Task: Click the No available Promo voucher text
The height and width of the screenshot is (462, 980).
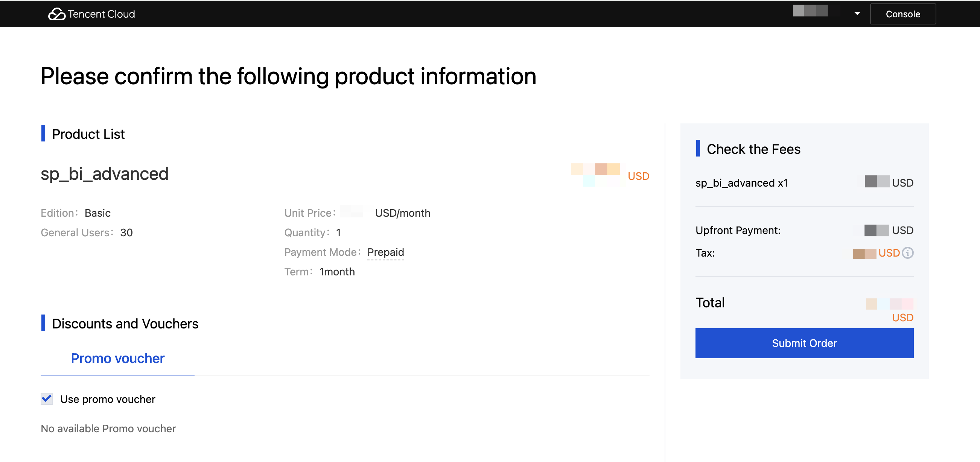Action: (x=108, y=429)
